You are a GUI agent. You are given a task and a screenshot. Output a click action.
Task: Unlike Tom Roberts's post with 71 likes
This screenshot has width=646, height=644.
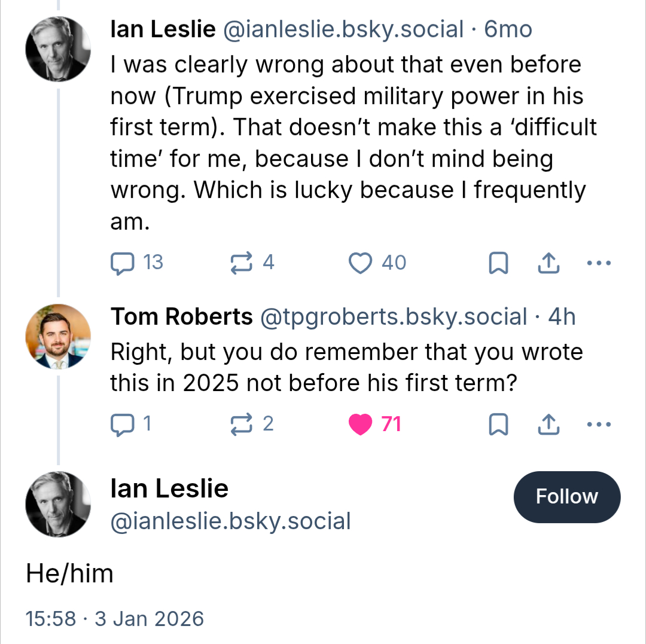click(x=360, y=424)
